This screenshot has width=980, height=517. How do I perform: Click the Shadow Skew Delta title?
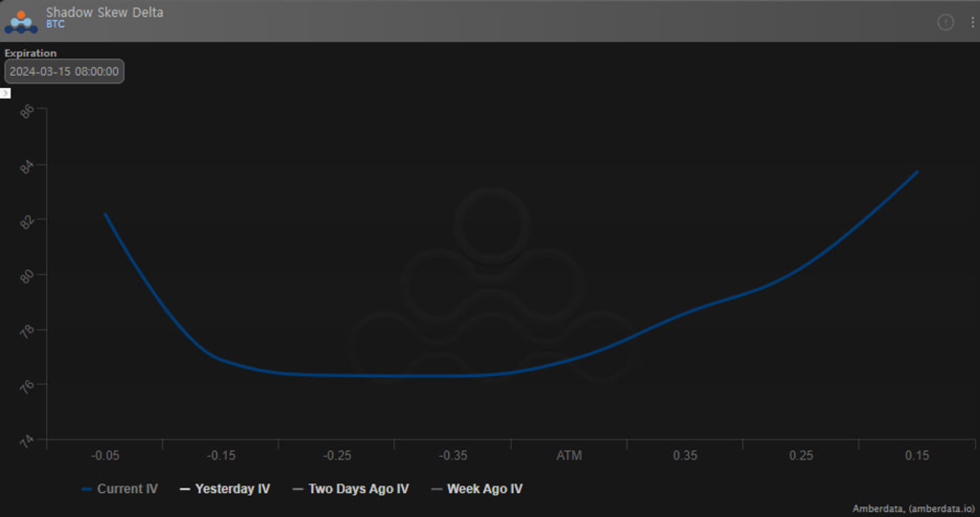(104, 12)
